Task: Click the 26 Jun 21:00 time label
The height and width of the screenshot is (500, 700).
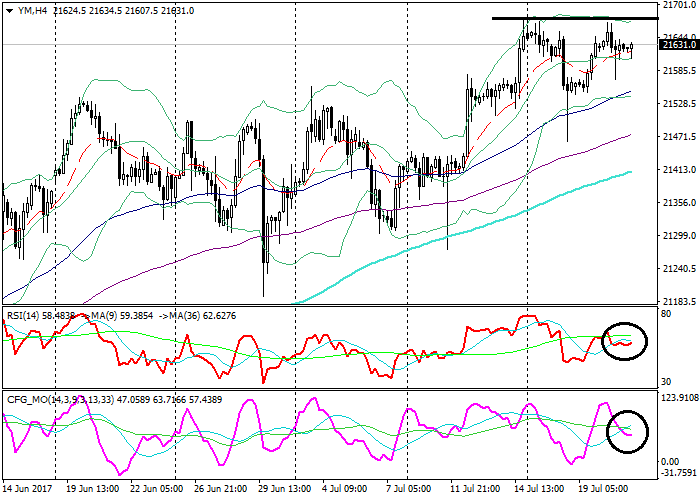Action: pyautogui.click(x=221, y=488)
